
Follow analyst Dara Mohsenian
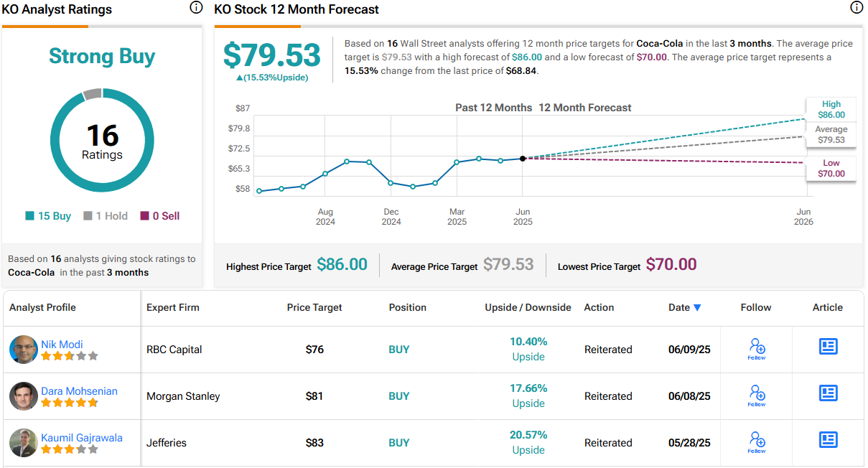[x=757, y=396]
